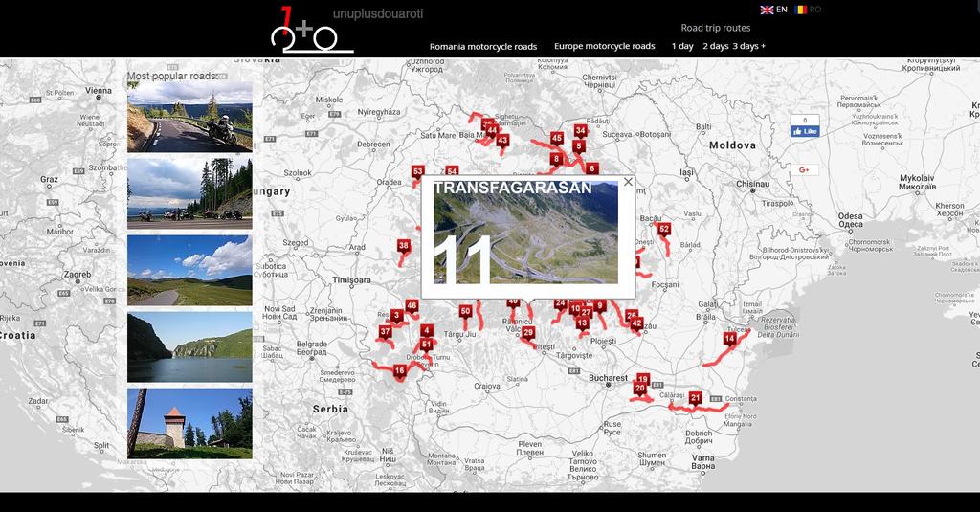
Task: Open the parked bikes near pines thumbnail
Action: (190, 193)
